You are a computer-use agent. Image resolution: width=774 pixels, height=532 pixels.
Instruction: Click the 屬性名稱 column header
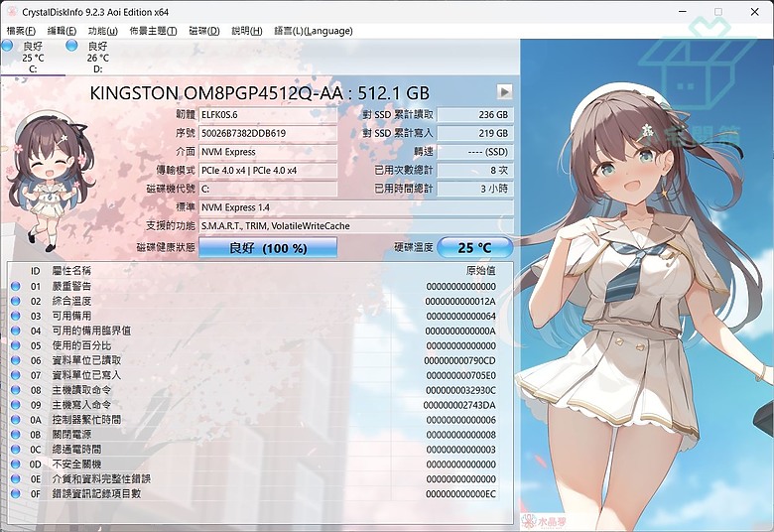[x=71, y=271]
